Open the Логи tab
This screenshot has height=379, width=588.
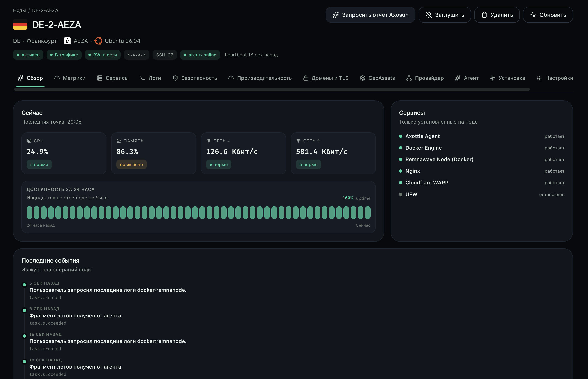coord(151,78)
